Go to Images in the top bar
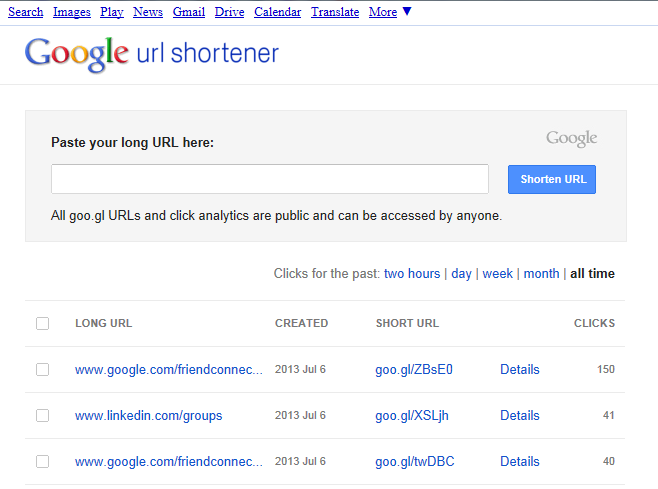This screenshot has height=489, width=658. (72, 12)
